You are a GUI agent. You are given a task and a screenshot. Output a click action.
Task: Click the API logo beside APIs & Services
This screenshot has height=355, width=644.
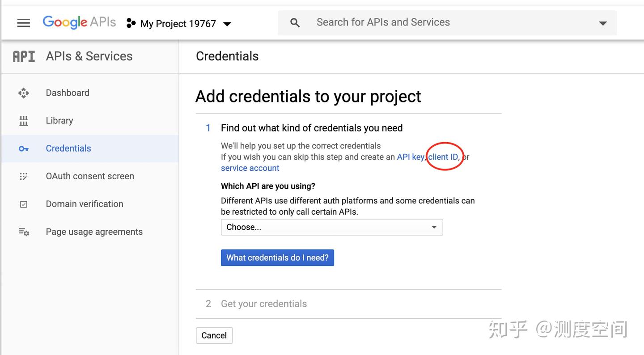click(x=24, y=56)
